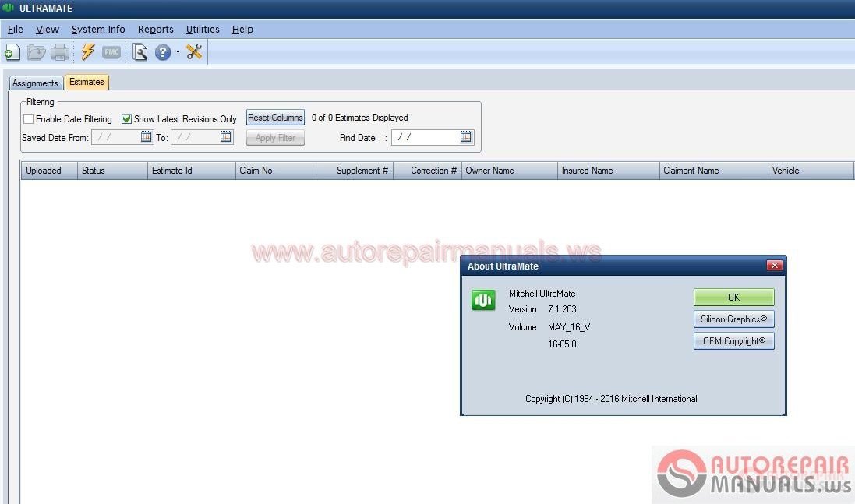Click the Apply Filter button

(275, 138)
